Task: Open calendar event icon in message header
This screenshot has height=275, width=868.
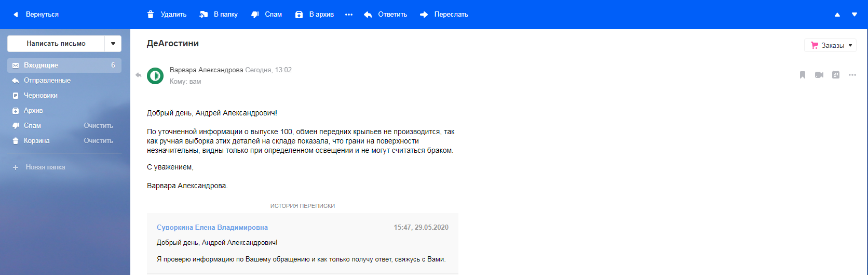Action: tap(836, 75)
